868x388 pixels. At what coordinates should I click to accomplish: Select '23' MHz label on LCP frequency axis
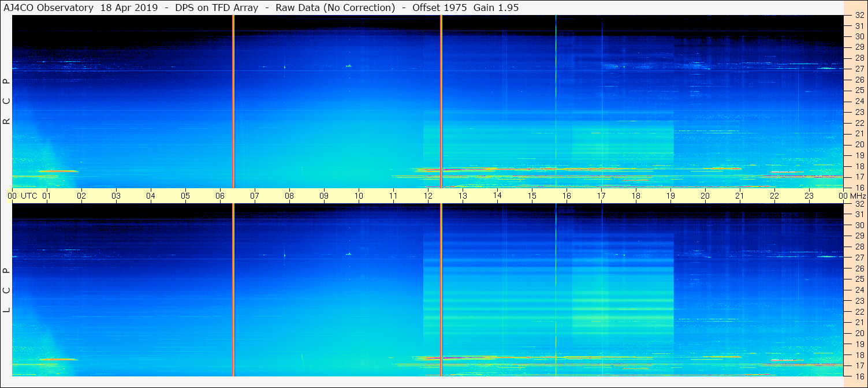859,301
